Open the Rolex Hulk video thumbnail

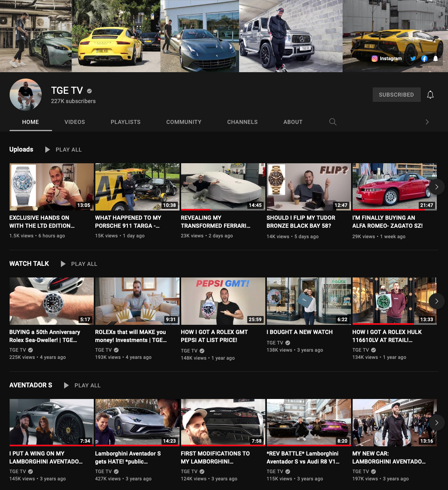click(395, 301)
